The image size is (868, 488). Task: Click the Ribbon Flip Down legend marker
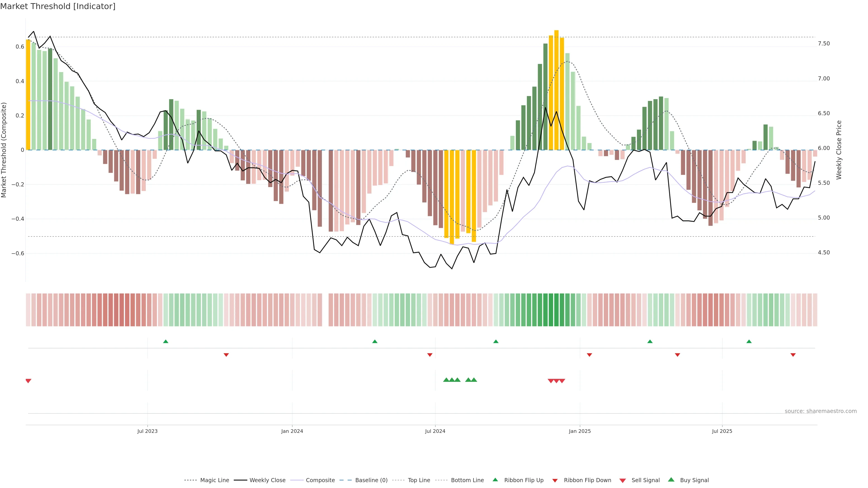coord(555,481)
